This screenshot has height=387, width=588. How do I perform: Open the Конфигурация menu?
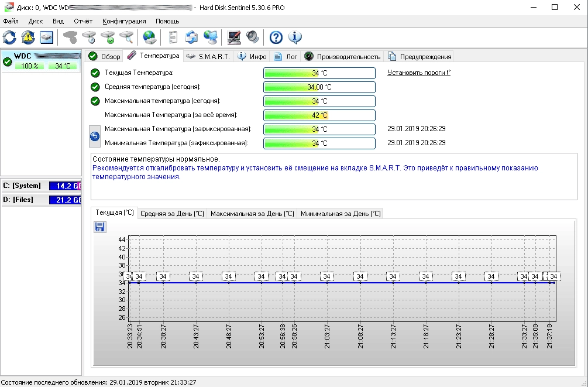pos(124,21)
